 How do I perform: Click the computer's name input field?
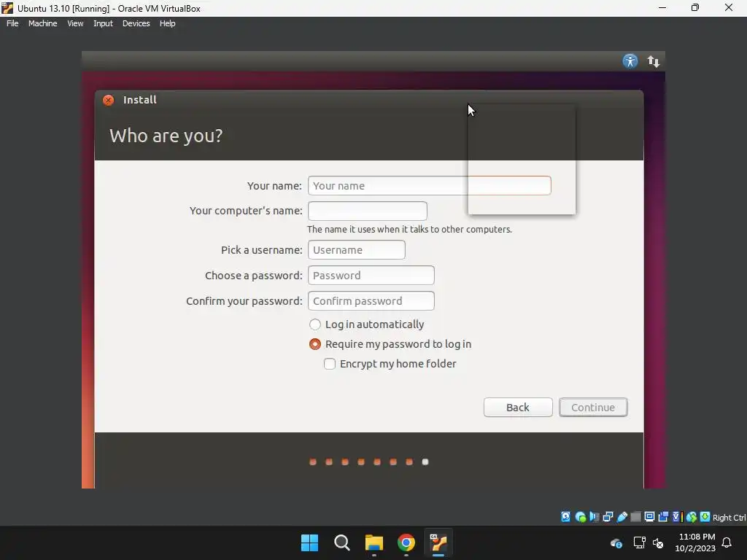click(x=368, y=211)
